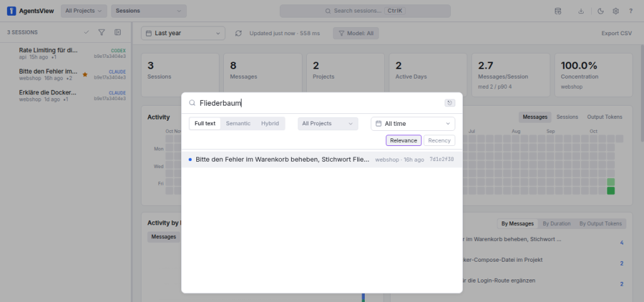The width and height of the screenshot is (644, 302).
Task: Click the star on 'Bitte den Fehler im...' session
Action: click(x=85, y=74)
